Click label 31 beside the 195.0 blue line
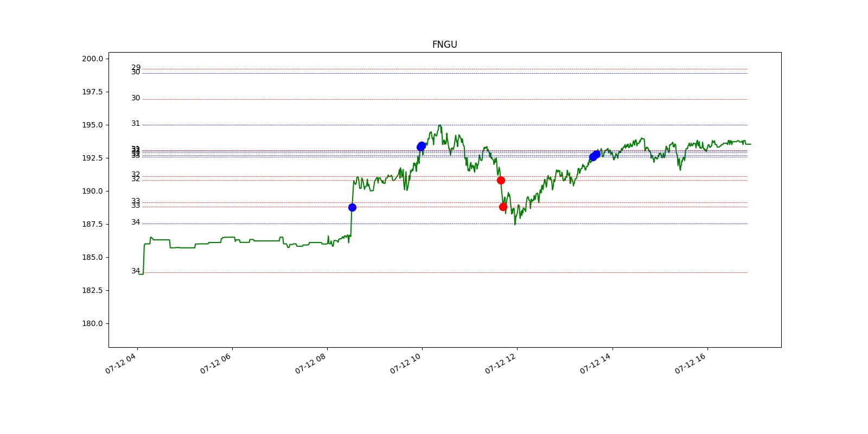 [136, 124]
